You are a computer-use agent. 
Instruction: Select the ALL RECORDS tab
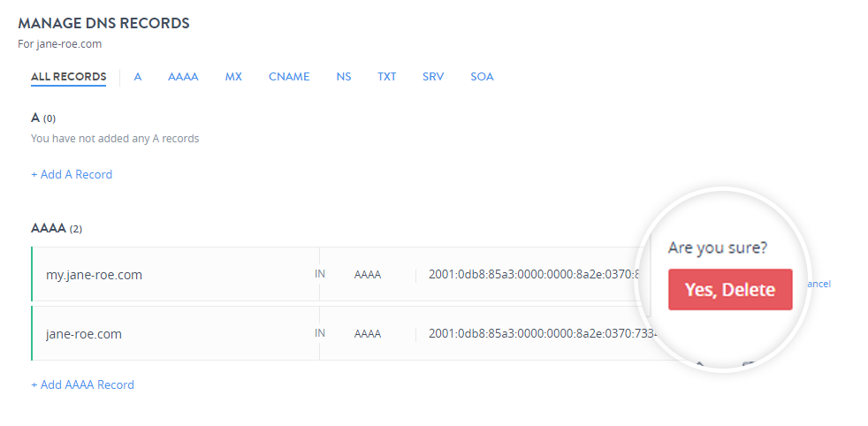click(68, 77)
